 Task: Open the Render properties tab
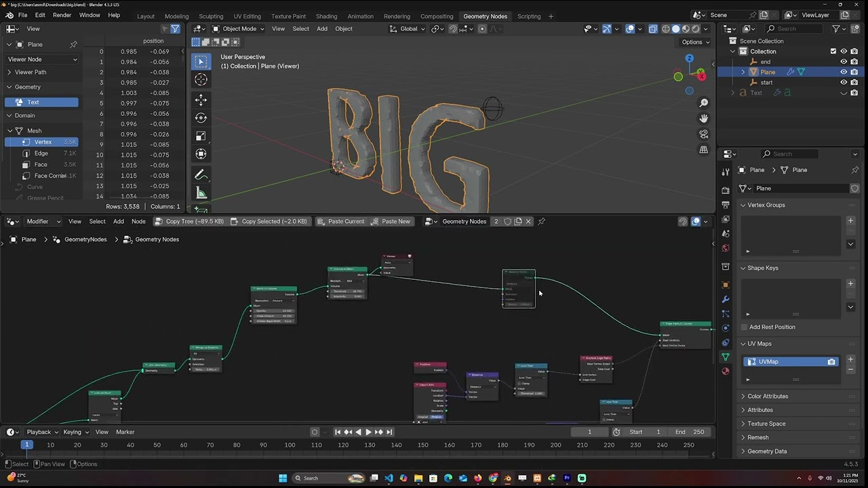726,190
